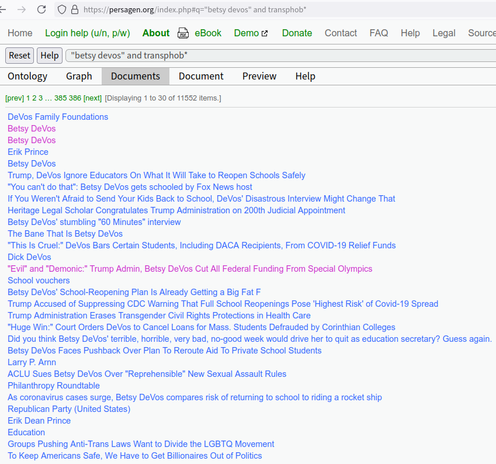The height and width of the screenshot is (464, 496).
Task: Open Help in the top navigation bar
Action: pyautogui.click(x=410, y=33)
